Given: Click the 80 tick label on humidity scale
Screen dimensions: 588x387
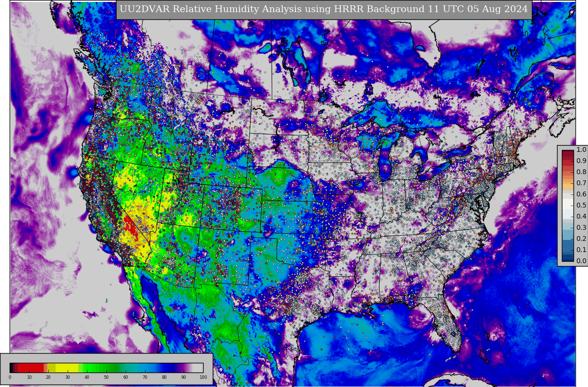Looking at the screenshot, I should (164, 377).
